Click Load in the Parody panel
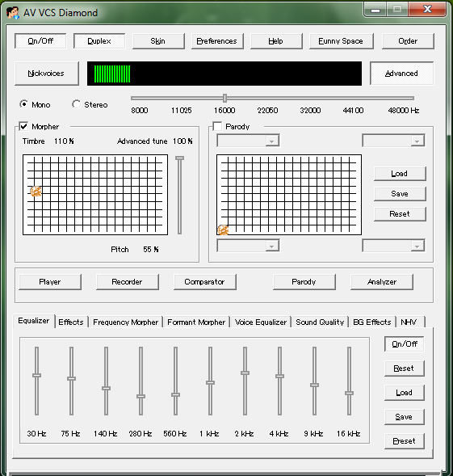This screenshot has height=476, width=453. (x=400, y=174)
